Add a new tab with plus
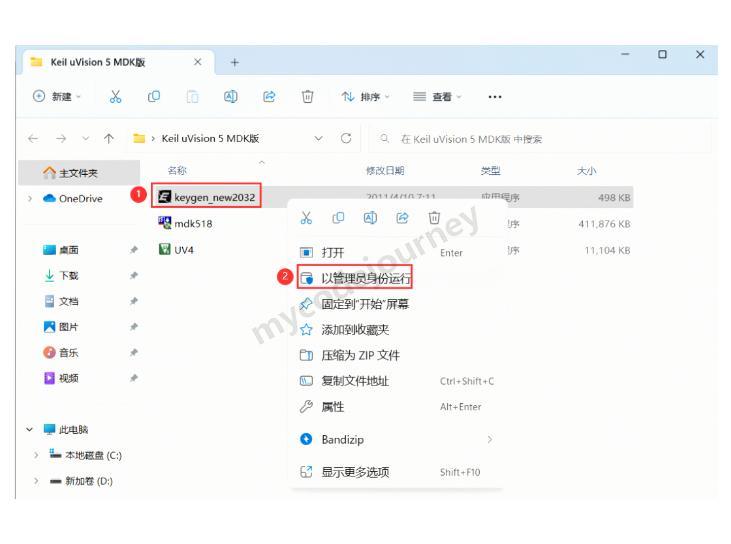This screenshot has width=731, height=544. click(x=234, y=62)
